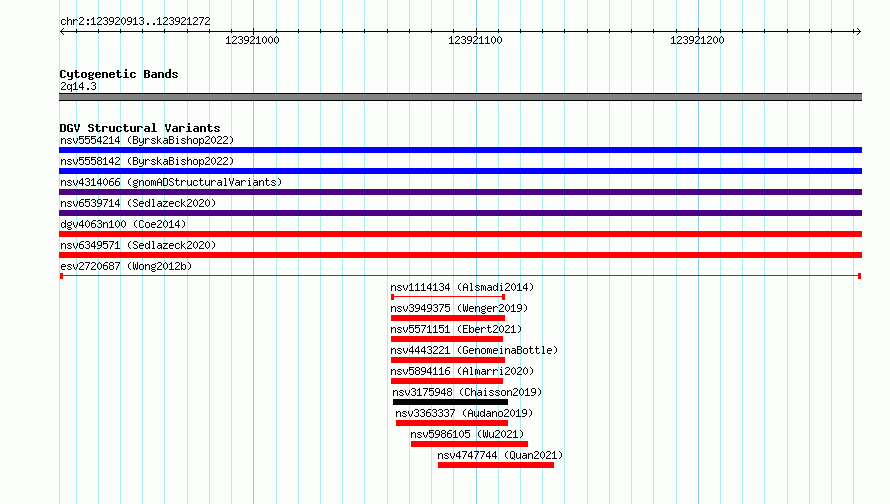
Task: Select the red bar under nsv5986105
Action: pos(469,444)
